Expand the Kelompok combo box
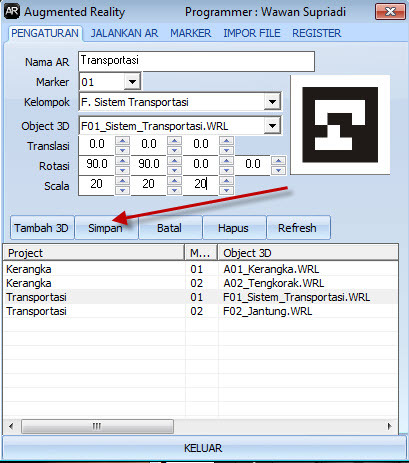 tap(272, 102)
